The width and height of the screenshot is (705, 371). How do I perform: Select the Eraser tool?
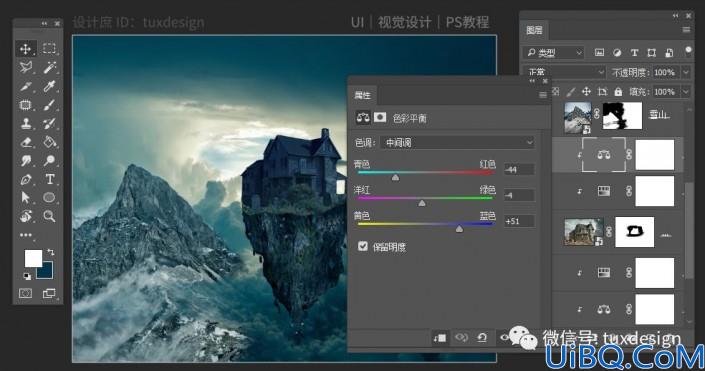(x=26, y=142)
